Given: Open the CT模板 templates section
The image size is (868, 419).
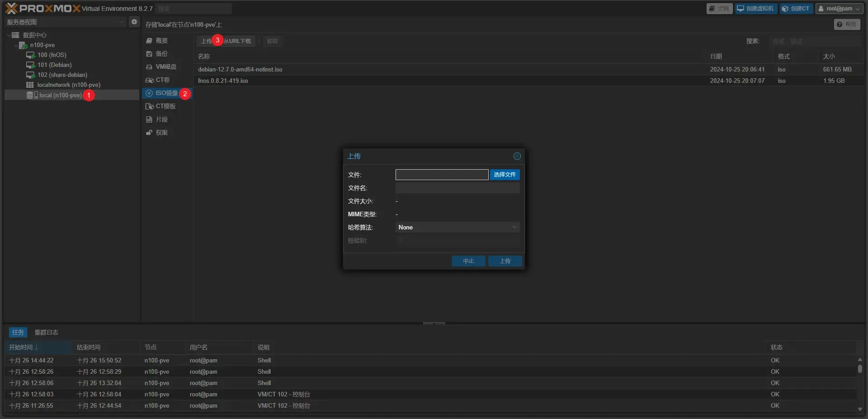Looking at the screenshot, I should (x=165, y=106).
